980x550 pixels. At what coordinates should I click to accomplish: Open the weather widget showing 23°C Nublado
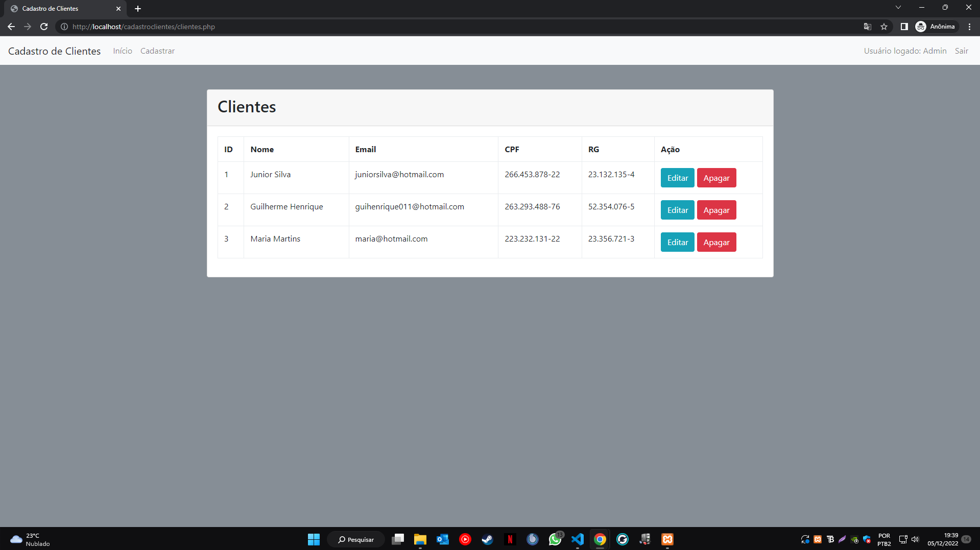(31, 539)
